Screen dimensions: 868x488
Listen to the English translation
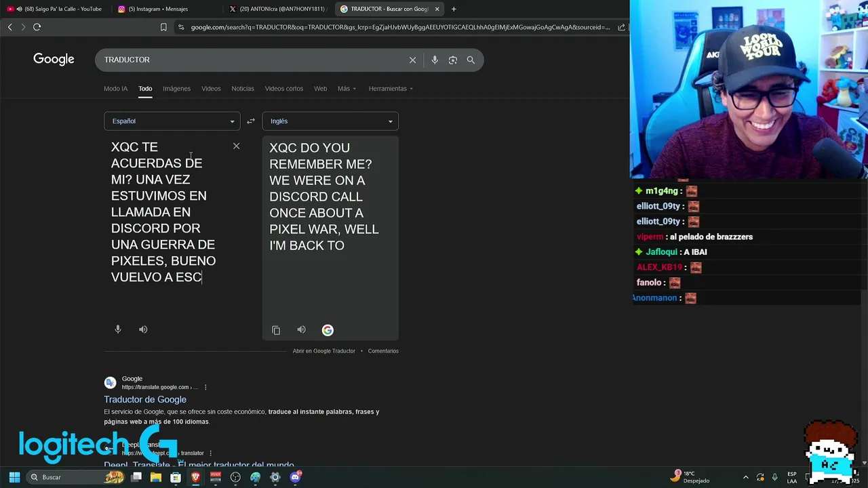point(301,330)
